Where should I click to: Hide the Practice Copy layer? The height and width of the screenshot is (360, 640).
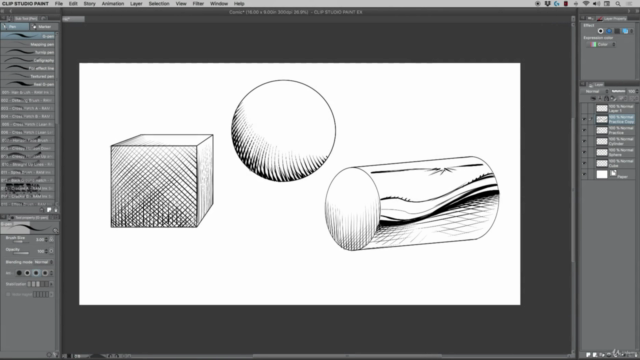click(584, 119)
